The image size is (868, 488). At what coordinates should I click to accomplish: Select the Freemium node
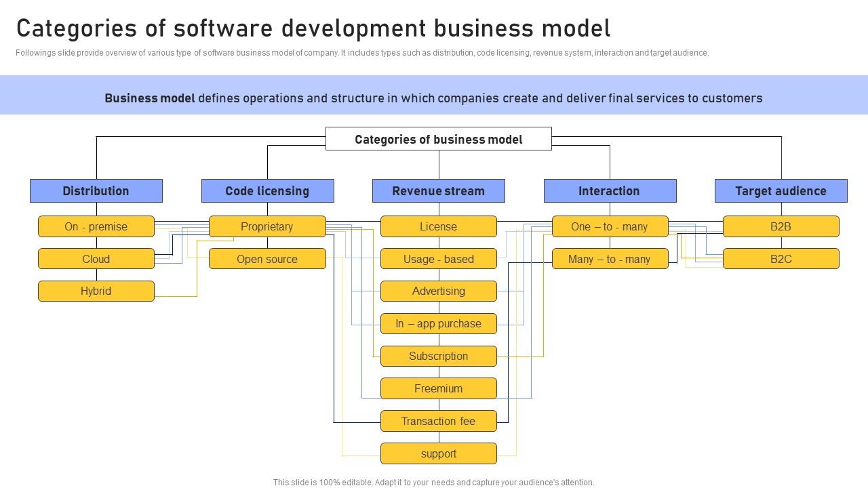coord(438,388)
